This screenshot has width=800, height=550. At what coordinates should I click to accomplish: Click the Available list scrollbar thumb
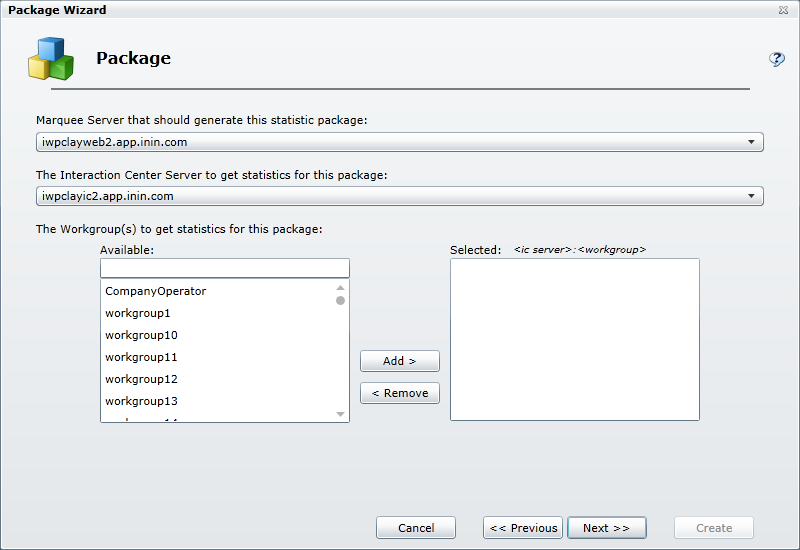pyautogui.click(x=340, y=300)
